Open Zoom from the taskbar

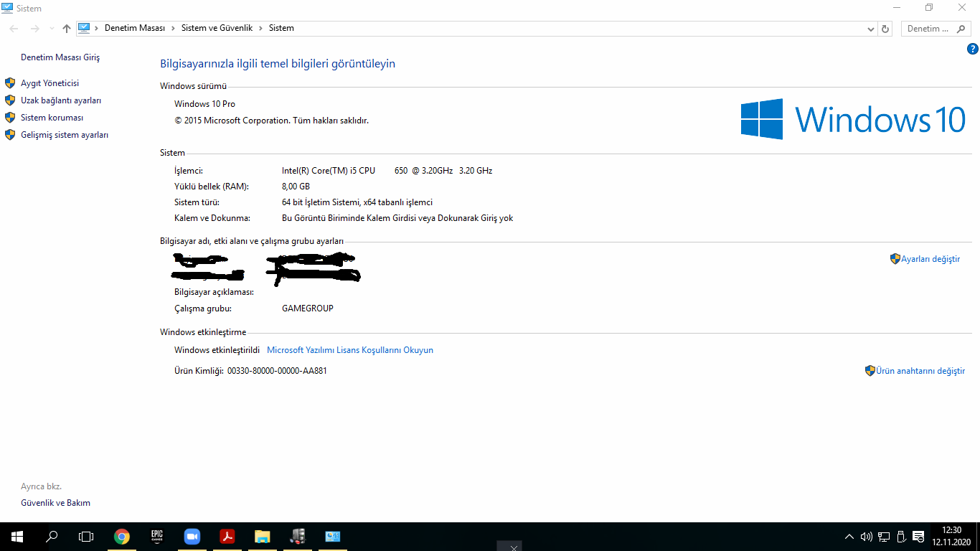(192, 537)
